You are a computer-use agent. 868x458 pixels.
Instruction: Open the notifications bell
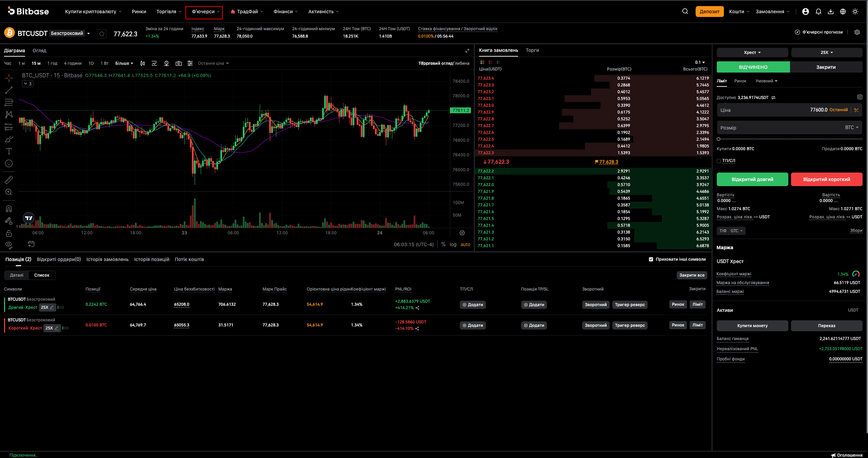coord(818,12)
